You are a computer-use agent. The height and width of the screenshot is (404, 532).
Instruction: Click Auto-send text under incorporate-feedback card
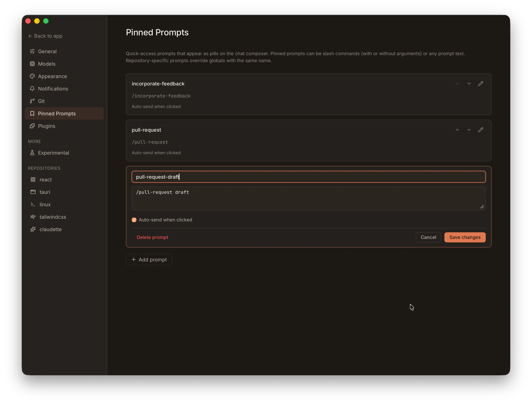(156, 106)
